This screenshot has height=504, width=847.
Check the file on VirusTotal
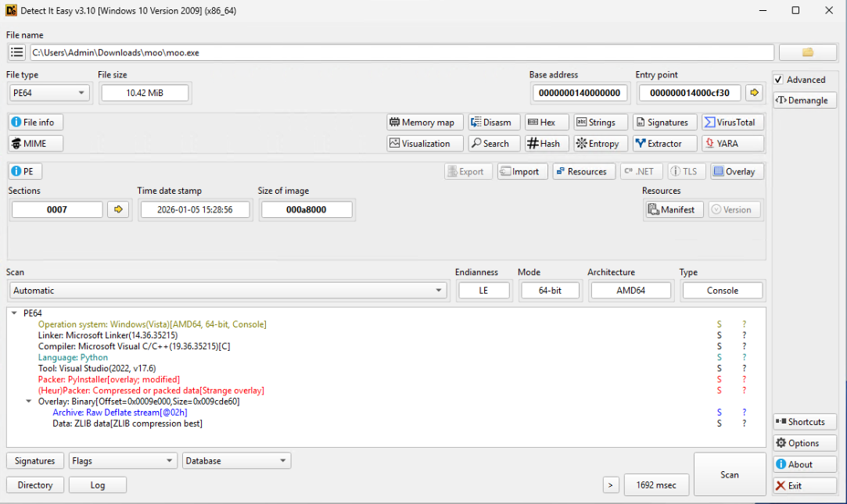(x=732, y=123)
